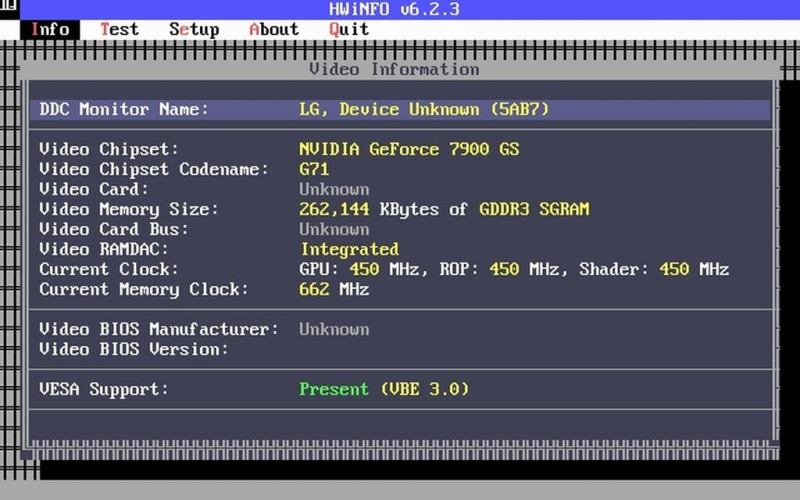The height and width of the screenshot is (500, 800).
Task: Click the Video Card label
Action: (x=94, y=189)
